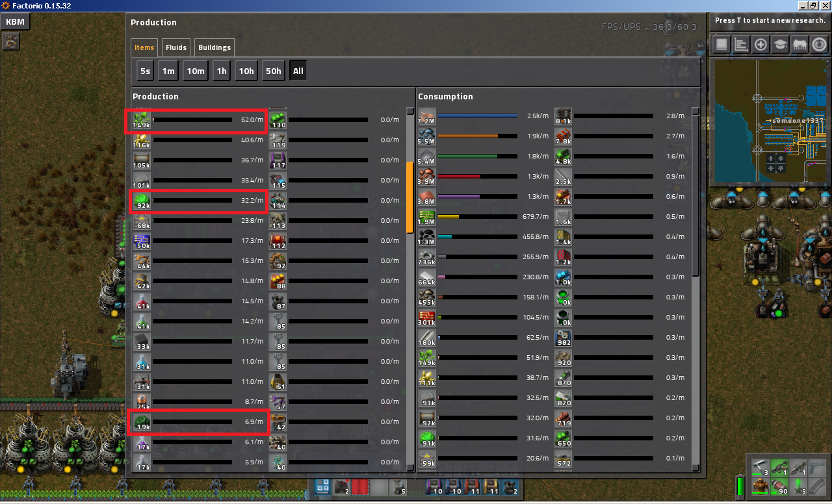Select the pickaxe tool slot
The image size is (832, 504).
pyautogui.click(x=760, y=468)
